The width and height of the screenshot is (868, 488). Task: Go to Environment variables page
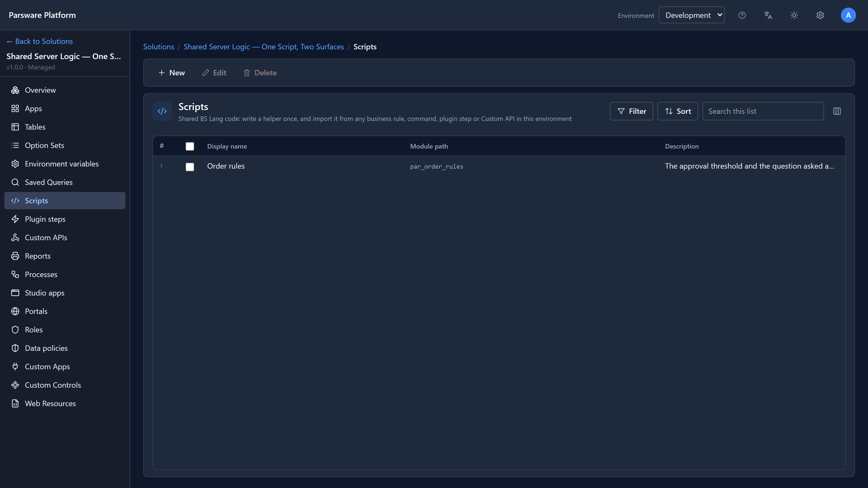pos(65,164)
